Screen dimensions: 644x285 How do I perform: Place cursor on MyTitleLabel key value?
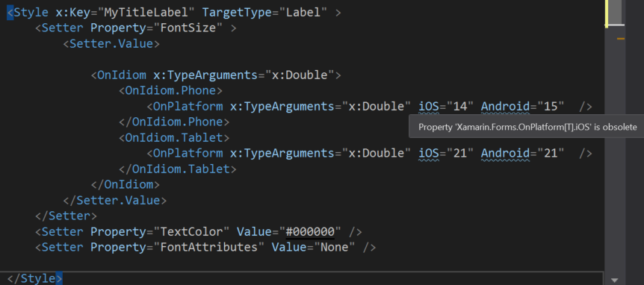146,13
